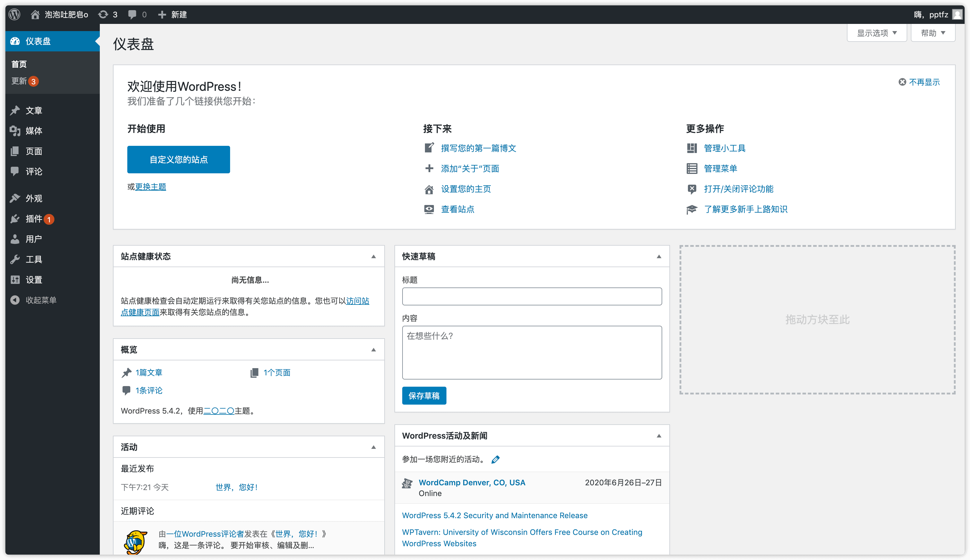Image resolution: width=970 pixels, height=560 pixels.
Task: Open the updates icon in admin bar
Action: [x=103, y=15]
